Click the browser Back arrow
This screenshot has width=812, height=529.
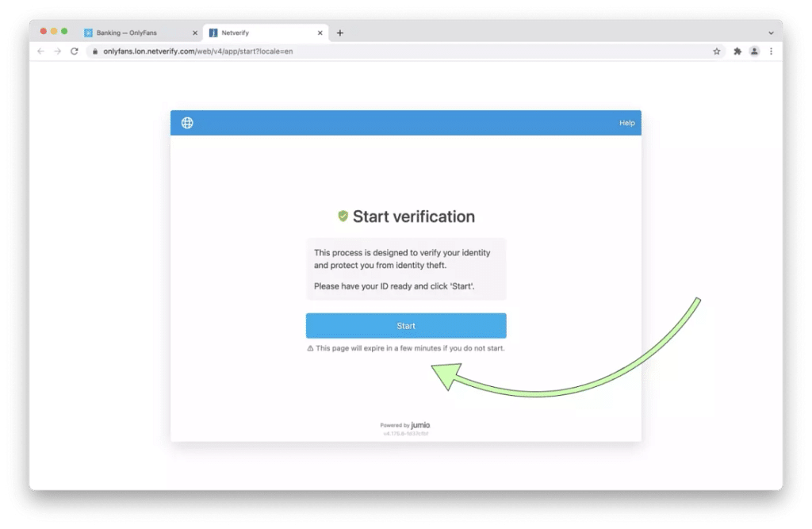point(41,52)
